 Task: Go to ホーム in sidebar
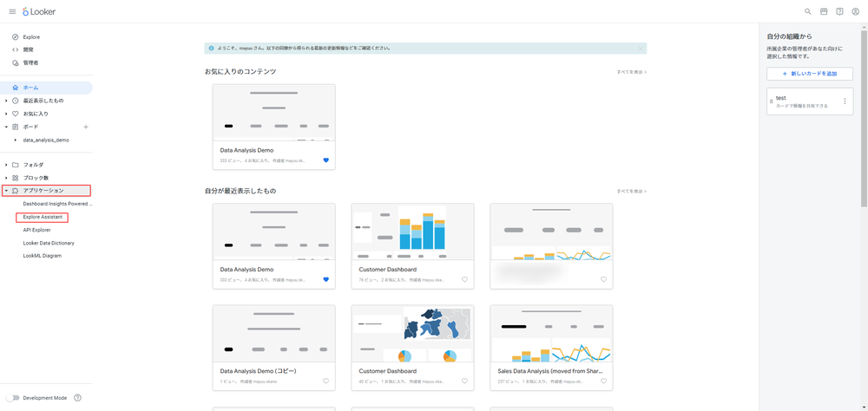coord(47,88)
